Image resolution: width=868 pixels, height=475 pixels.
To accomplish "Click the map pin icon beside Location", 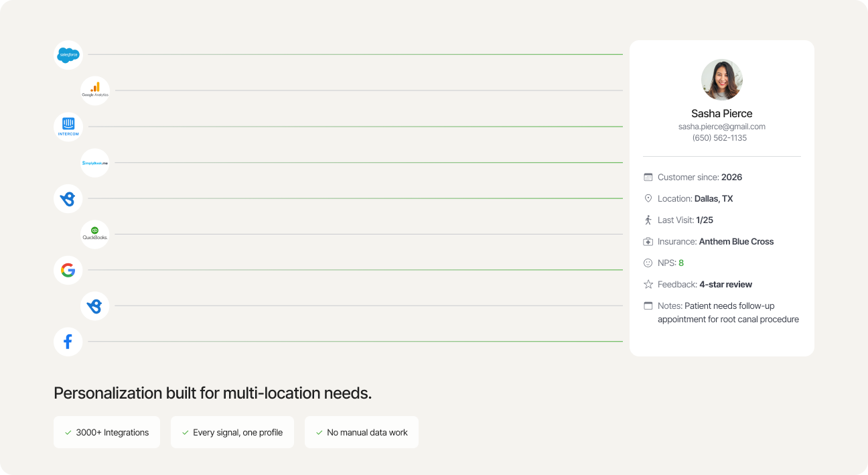I will tap(648, 198).
